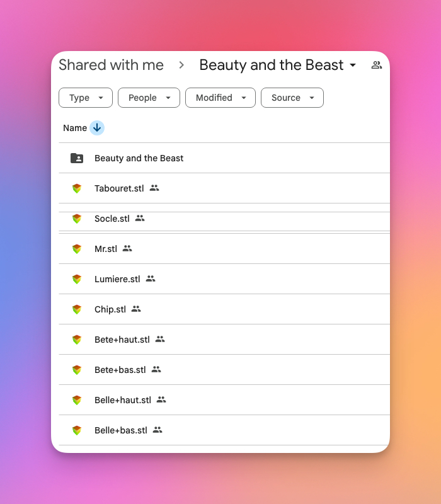Click the shared people icon beside folder title
Screen dimensions: 441x504
[376, 66]
